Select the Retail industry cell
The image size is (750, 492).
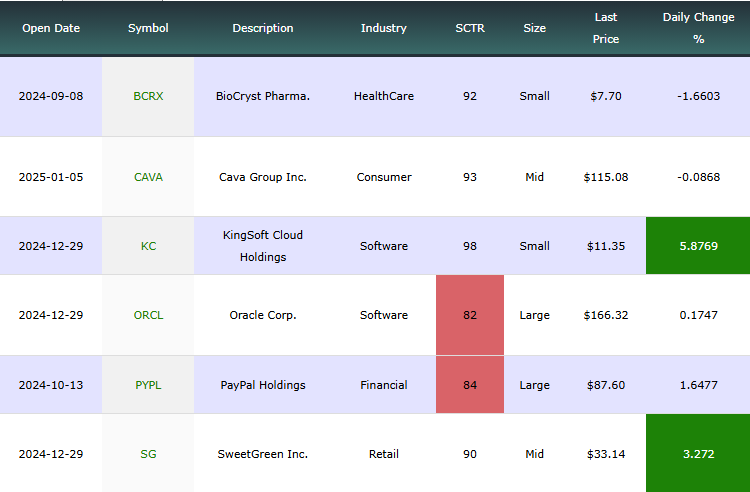pos(384,454)
